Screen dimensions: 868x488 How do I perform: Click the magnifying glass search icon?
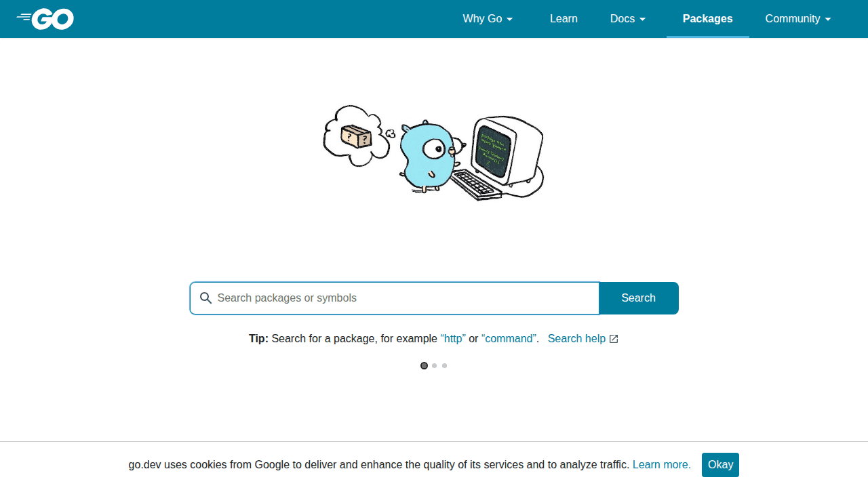pyautogui.click(x=205, y=298)
